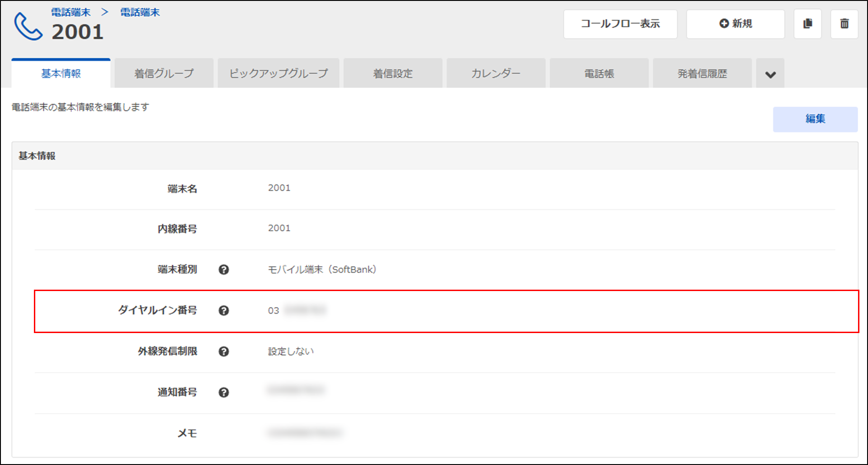Switch to the ピックアップグループ tab

coord(278,74)
